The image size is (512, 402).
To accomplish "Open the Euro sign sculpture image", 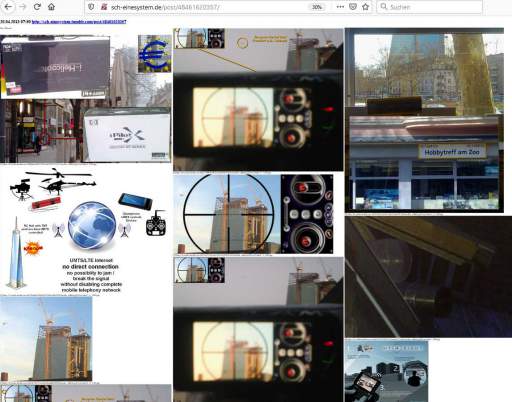I will 155,53.
